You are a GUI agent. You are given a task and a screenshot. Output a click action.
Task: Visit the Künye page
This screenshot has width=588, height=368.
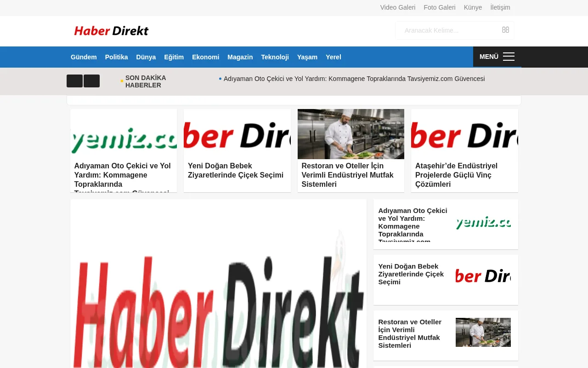(x=473, y=7)
